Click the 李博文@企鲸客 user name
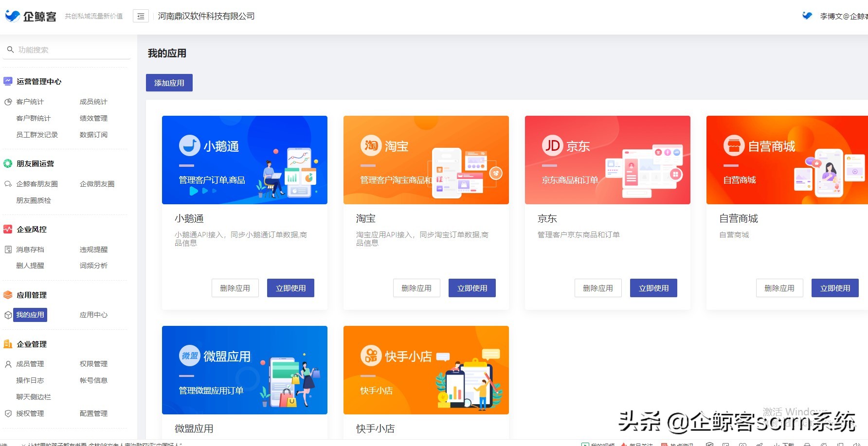Image resolution: width=868 pixels, height=446 pixels. [844, 16]
